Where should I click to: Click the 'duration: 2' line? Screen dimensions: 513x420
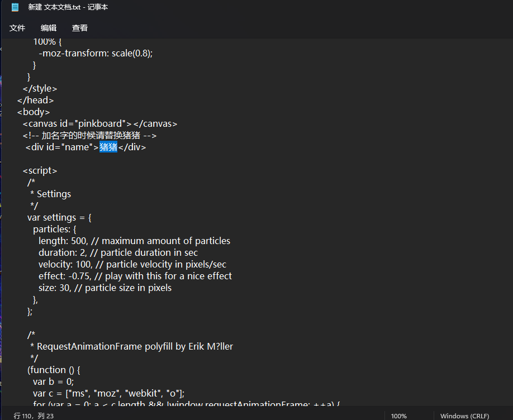pyautogui.click(x=118, y=253)
